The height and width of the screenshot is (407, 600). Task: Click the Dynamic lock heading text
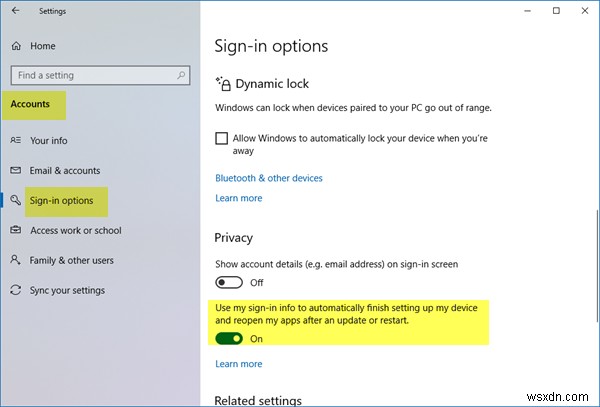[x=272, y=83]
